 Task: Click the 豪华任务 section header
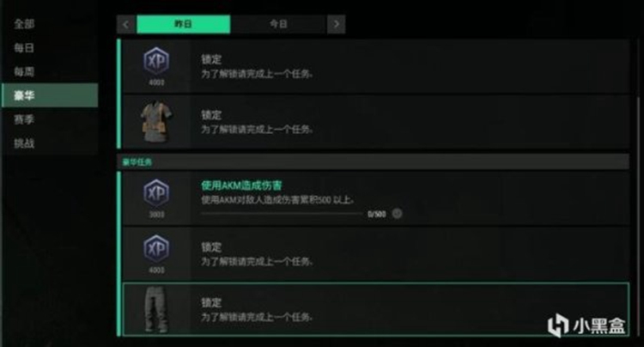[x=374, y=161]
